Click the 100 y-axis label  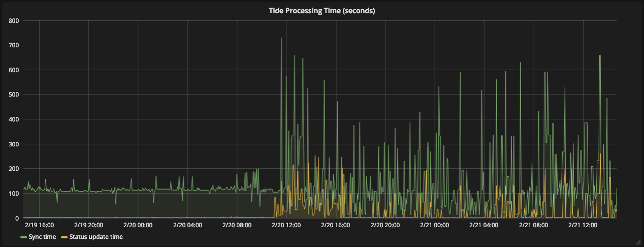(14, 194)
